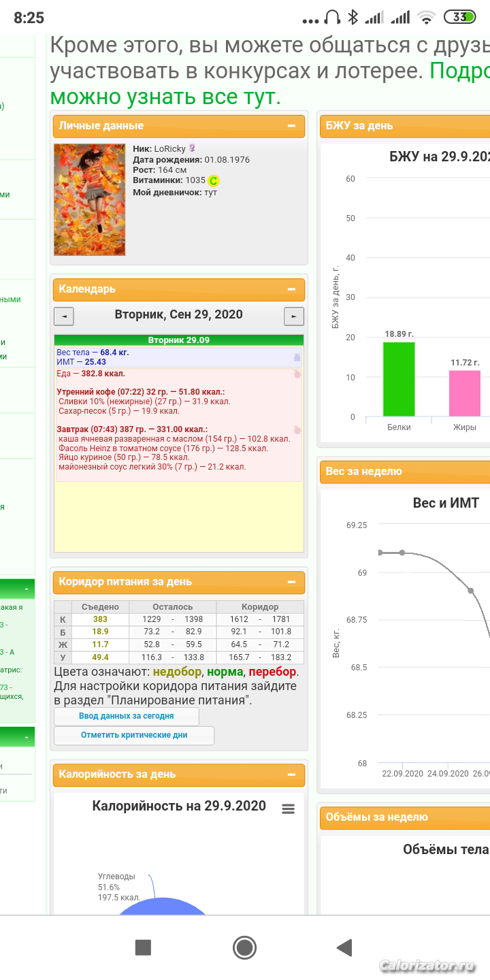
Task: Click the eaten carbs value 49.4
Action: 101,657
